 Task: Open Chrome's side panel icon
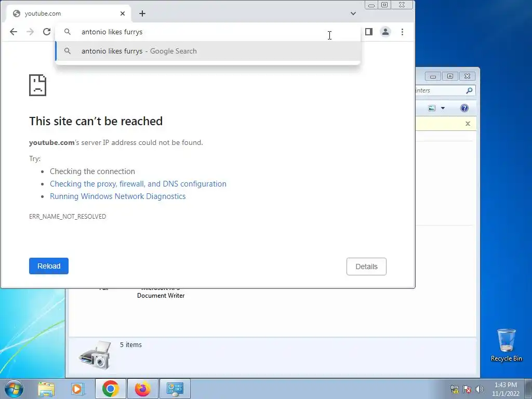pos(369,32)
